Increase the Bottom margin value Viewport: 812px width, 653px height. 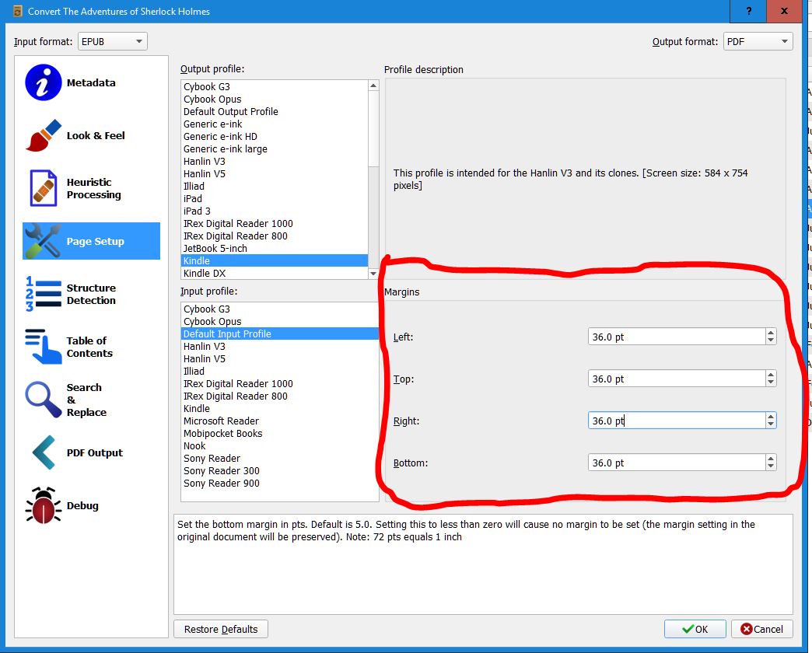(771, 459)
